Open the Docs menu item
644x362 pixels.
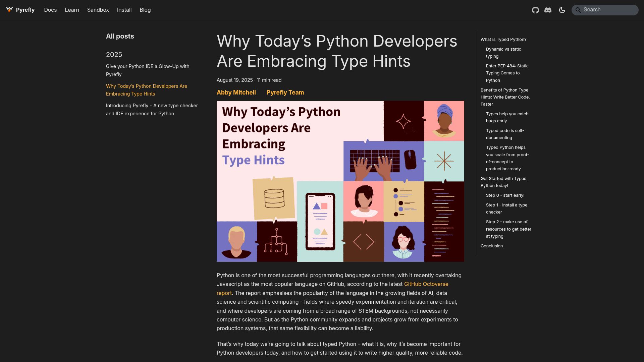click(50, 10)
